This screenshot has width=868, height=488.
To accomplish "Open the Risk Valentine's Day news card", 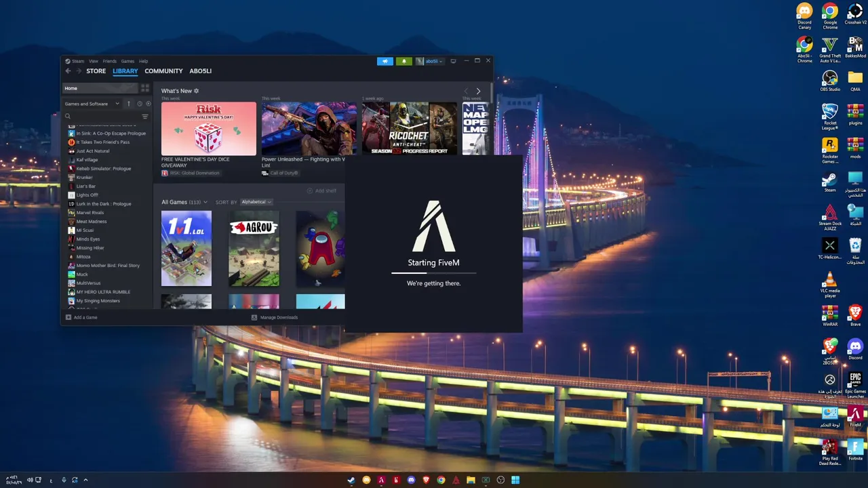I will pos(209,129).
